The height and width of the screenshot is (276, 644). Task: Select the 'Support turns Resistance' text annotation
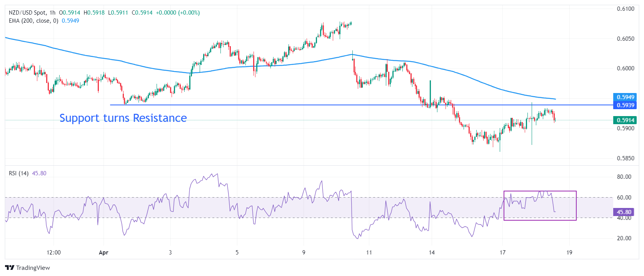[123, 118]
